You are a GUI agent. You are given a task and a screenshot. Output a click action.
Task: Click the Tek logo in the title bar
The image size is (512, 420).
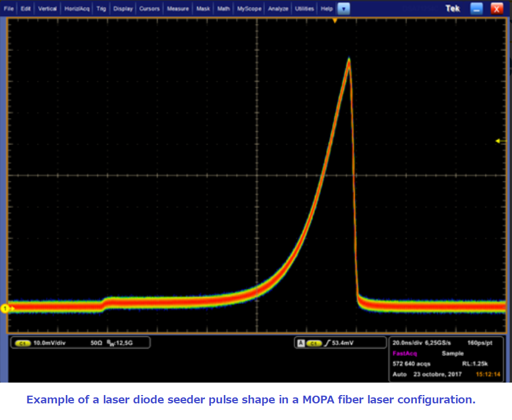[453, 8]
